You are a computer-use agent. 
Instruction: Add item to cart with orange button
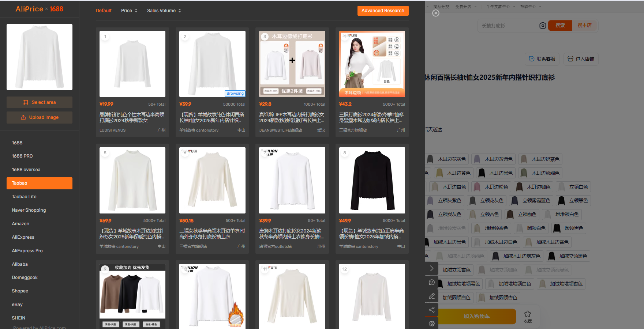[x=476, y=317]
